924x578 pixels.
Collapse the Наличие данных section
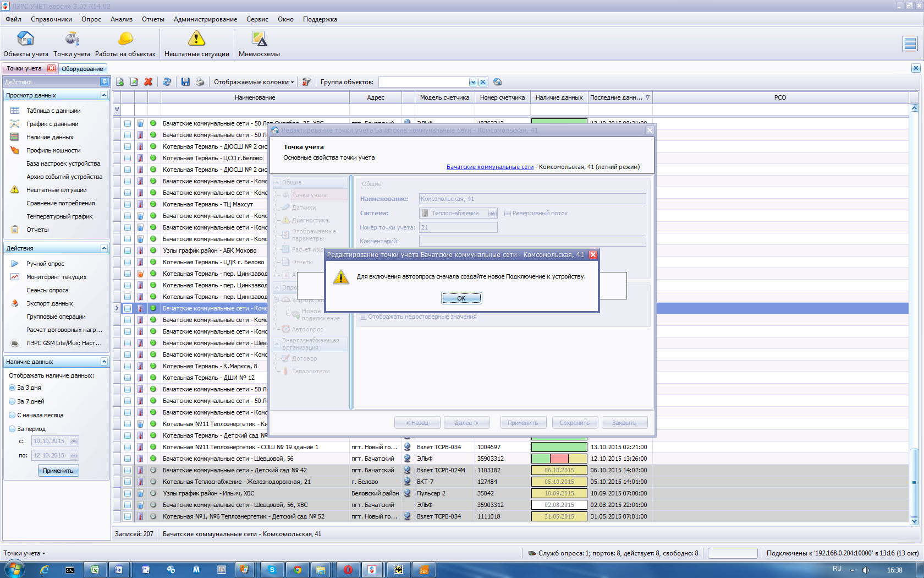click(x=104, y=362)
